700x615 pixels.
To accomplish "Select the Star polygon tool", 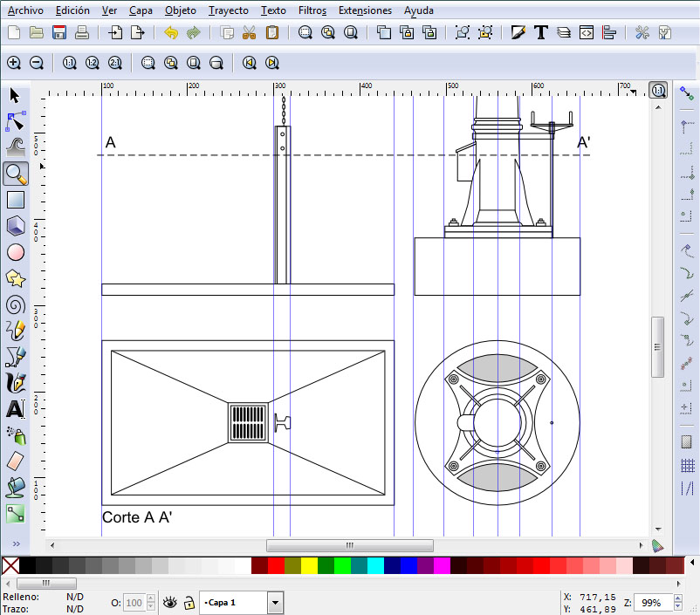I will tap(15, 278).
